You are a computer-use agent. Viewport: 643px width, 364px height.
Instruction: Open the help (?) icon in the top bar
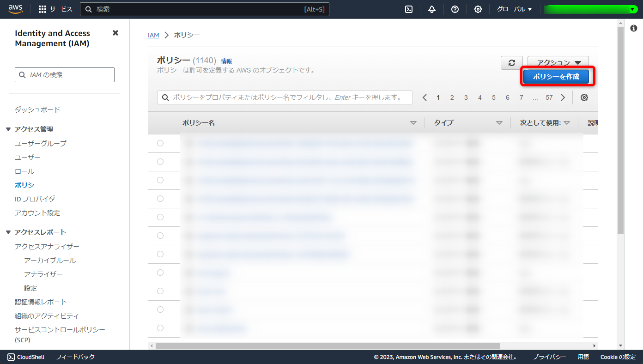click(x=455, y=9)
